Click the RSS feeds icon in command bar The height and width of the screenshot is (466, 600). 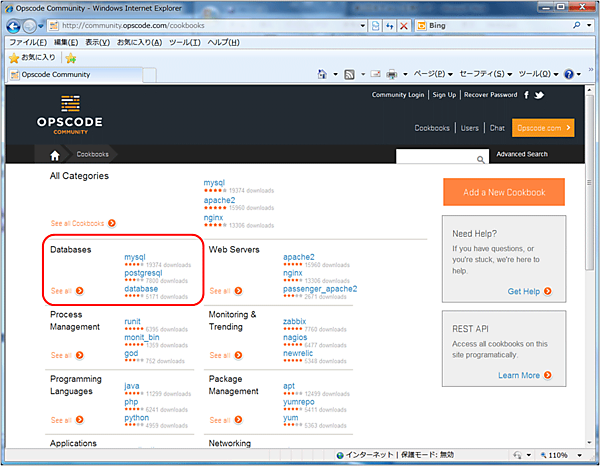pyautogui.click(x=350, y=75)
